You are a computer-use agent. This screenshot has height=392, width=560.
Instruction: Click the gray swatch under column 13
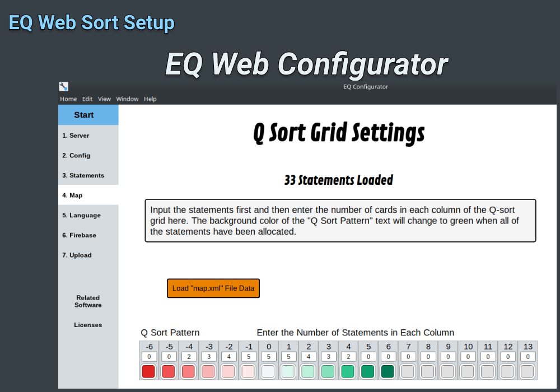pos(528,371)
